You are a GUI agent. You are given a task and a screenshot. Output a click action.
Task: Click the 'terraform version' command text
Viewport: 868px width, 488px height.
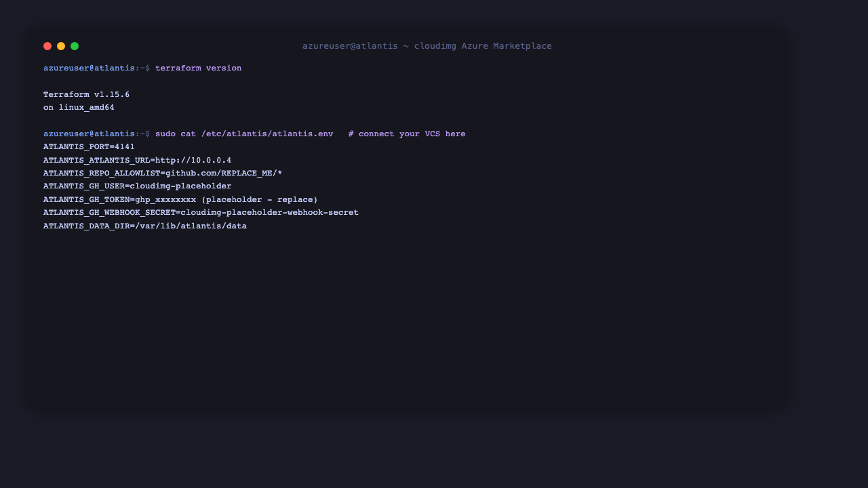(x=199, y=68)
